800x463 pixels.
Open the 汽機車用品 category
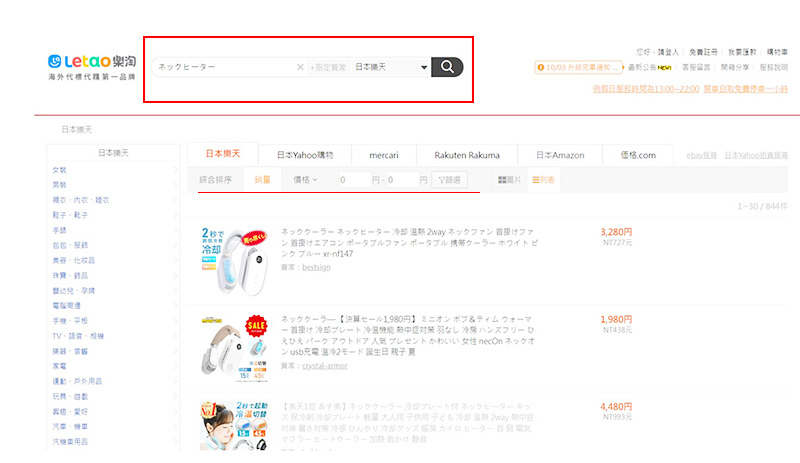tap(70, 442)
